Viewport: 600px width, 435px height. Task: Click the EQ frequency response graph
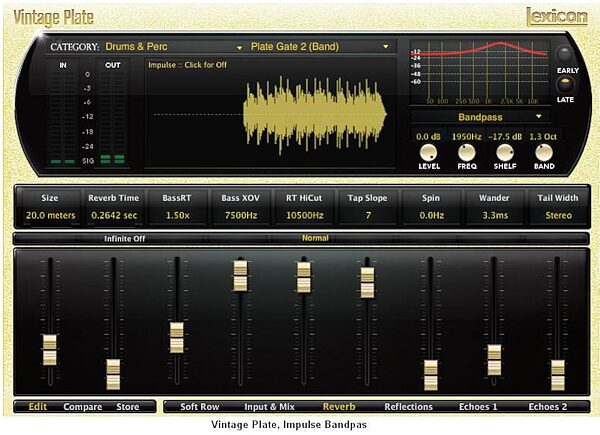(x=480, y=72)
